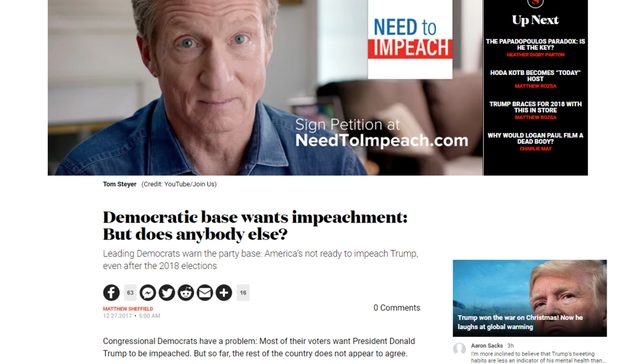Open Trump braces for 2018 story
629x364 pixels.
click(535, 107)
